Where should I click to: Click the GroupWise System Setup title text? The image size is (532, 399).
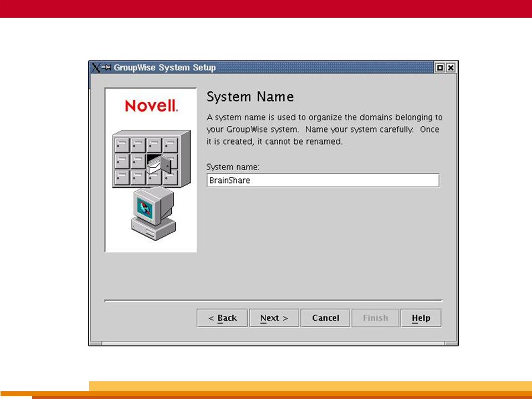[x=165, y=68]
